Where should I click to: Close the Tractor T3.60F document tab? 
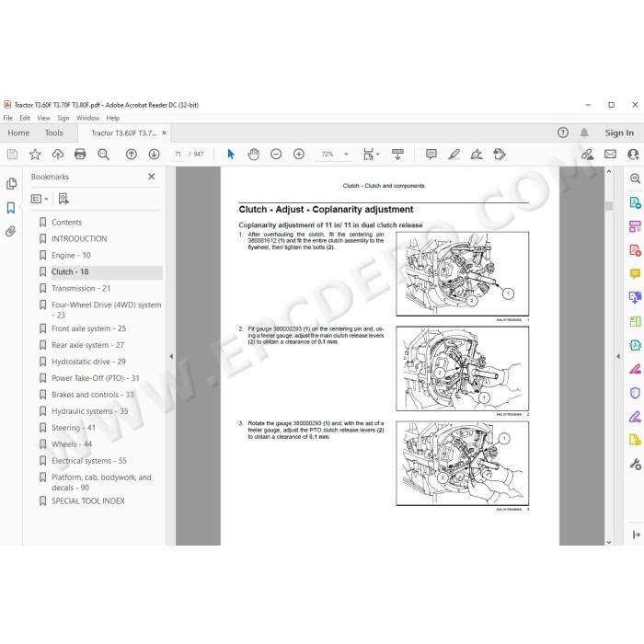click(165, 133)
